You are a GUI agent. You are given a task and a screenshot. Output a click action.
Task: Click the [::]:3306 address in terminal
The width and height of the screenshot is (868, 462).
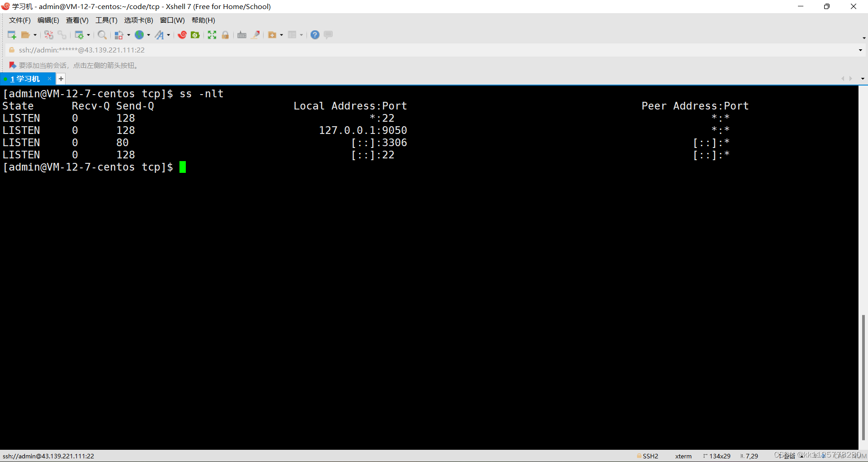379,143
